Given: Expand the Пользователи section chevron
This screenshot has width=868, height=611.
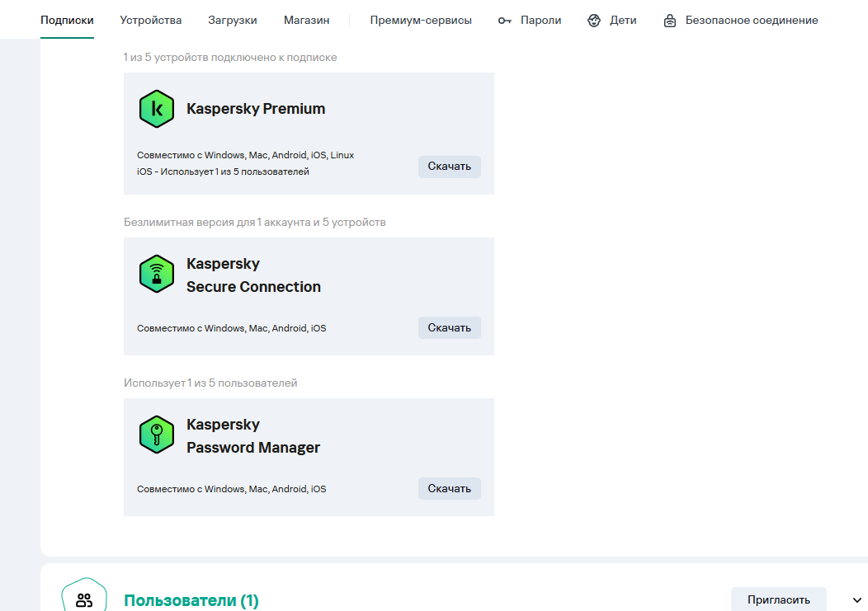Looking at the screenshot, I should pyautogui.click(x=856, y=600).
